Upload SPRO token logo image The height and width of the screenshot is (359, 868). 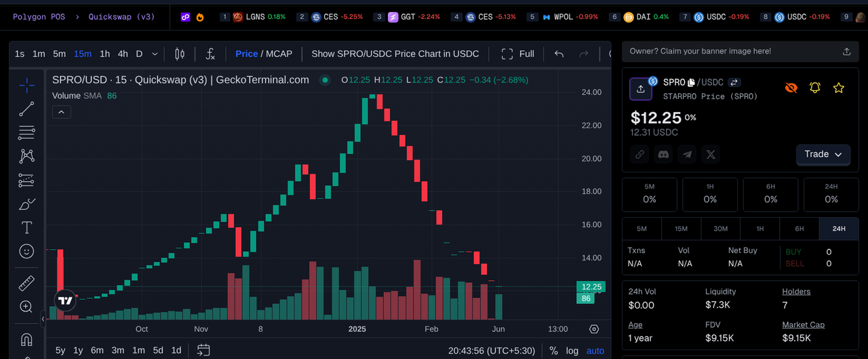pyautogui.click(x=641, y=89)
